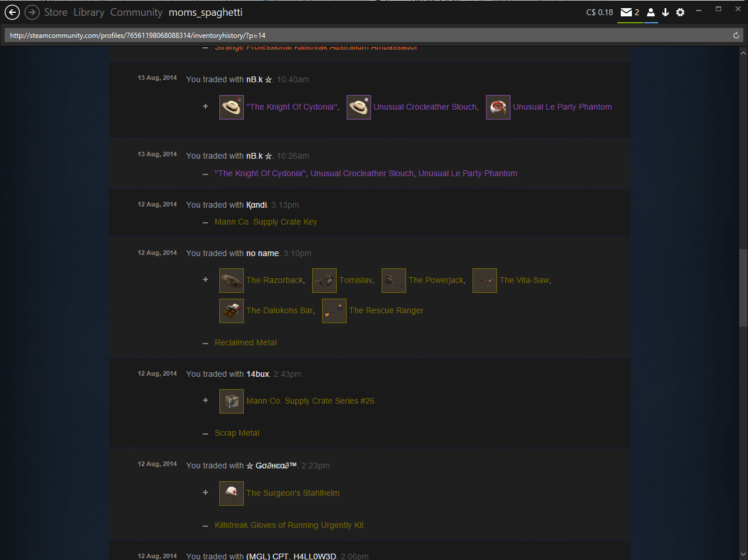Open the moms_spaghetti profile menu

click(205, 12)
